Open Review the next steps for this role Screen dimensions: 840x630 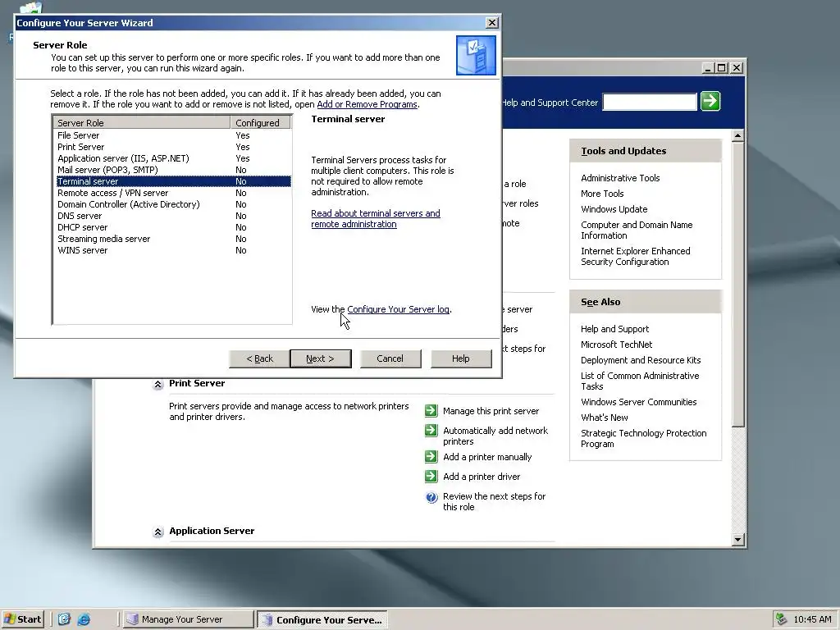(x=494, y=501)
